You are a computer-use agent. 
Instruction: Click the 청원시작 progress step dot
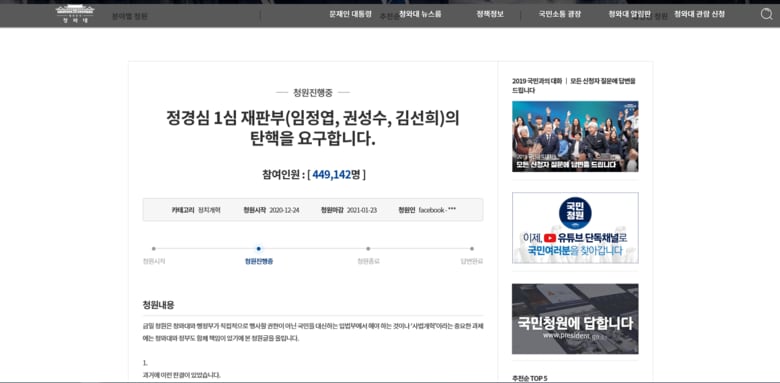(154, 248)
